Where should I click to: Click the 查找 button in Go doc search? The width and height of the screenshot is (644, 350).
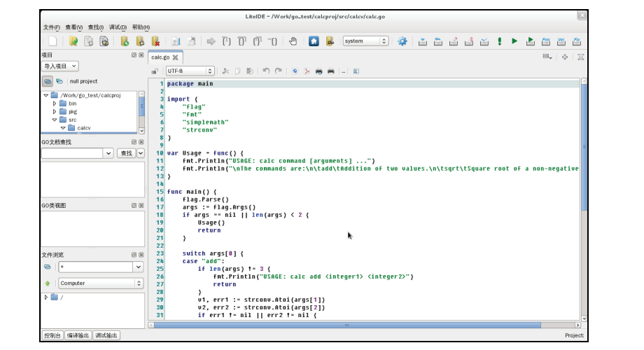(126, 153)
